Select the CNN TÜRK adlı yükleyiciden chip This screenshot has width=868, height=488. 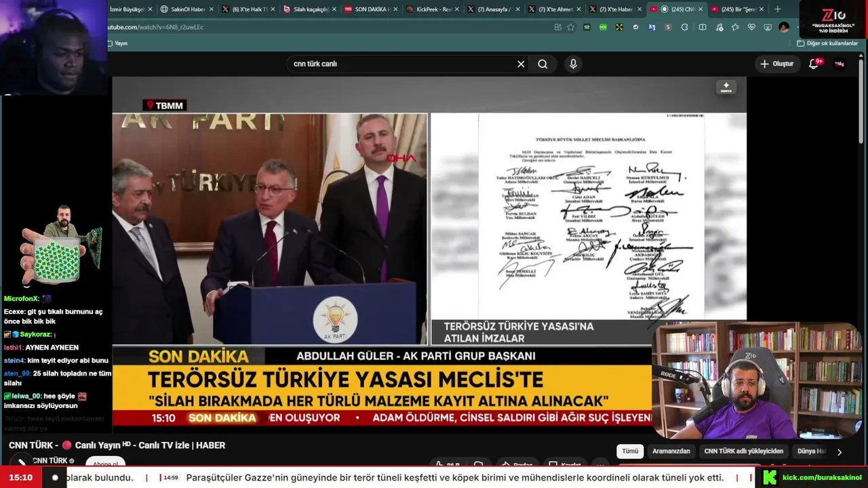(743, 451)
